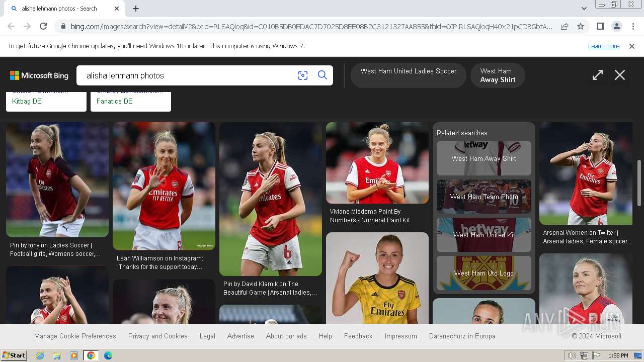Open Chrome profile avatar
644x362 pixels.
click(616, 26)
